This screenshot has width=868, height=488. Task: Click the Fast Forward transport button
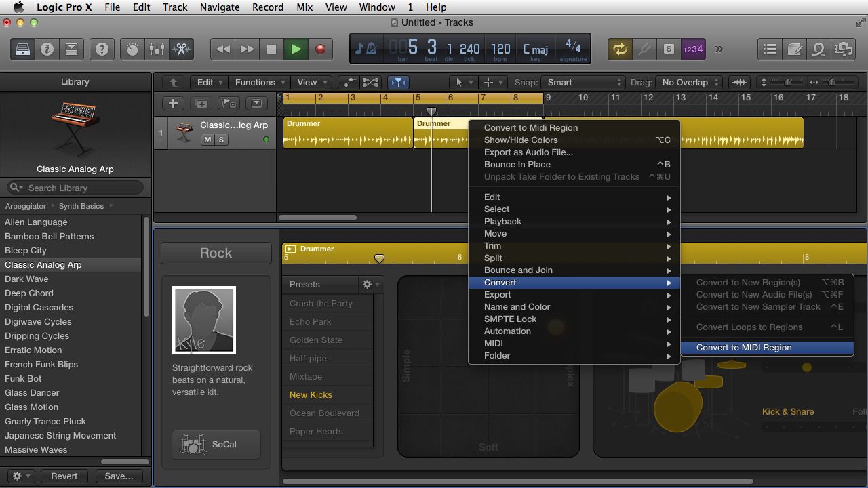[247, 49]
